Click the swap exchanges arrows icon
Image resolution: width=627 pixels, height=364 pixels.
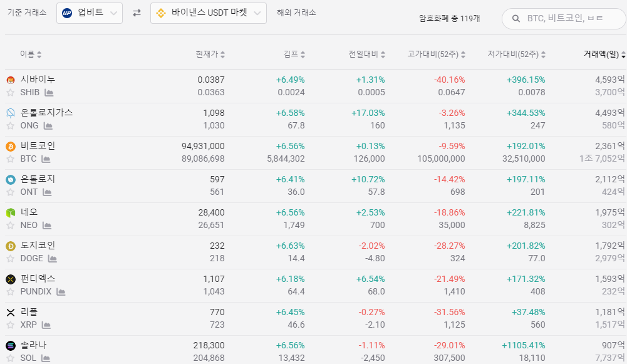137,13
